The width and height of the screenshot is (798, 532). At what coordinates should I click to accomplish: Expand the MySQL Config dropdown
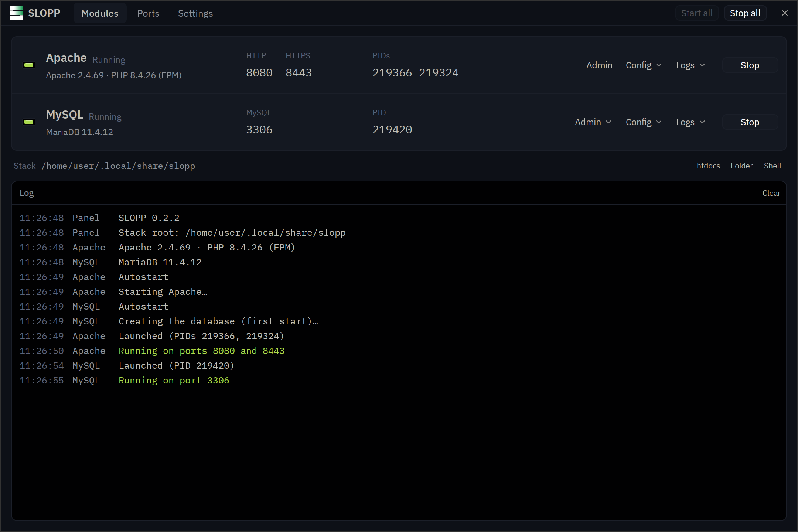644,122
